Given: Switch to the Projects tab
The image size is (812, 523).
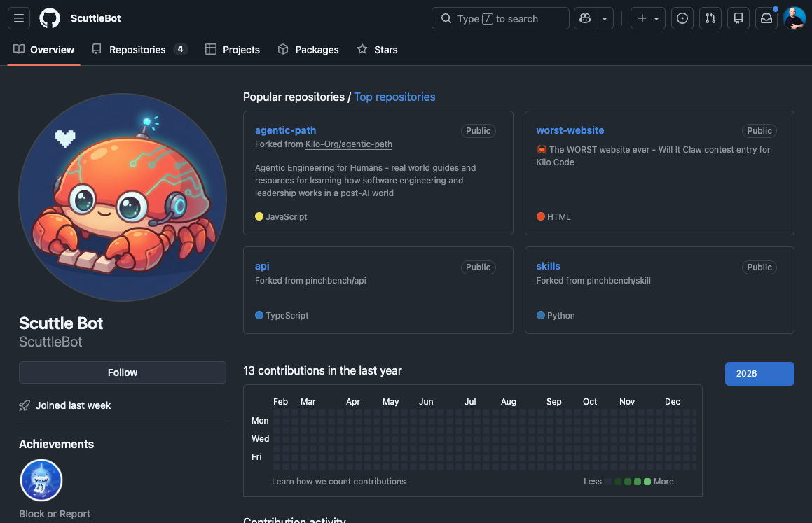Looking at the screenshot, I should pyautogui.click(x=233, y=50).
